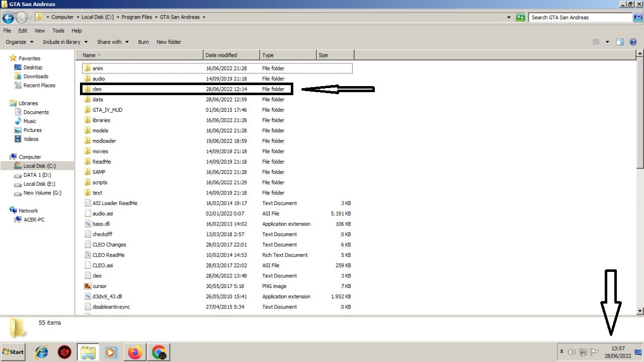Select the SAMP folder icon

tap(87, 172)
